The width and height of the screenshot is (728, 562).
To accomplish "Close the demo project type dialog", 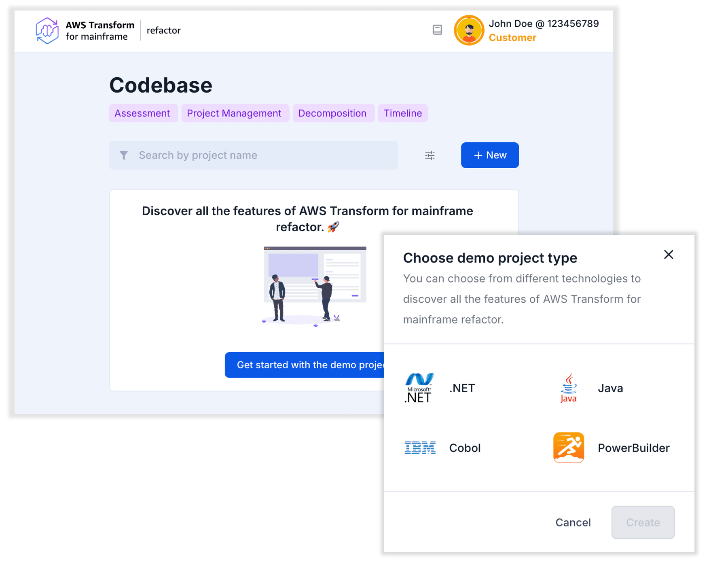I will [669, 255].
